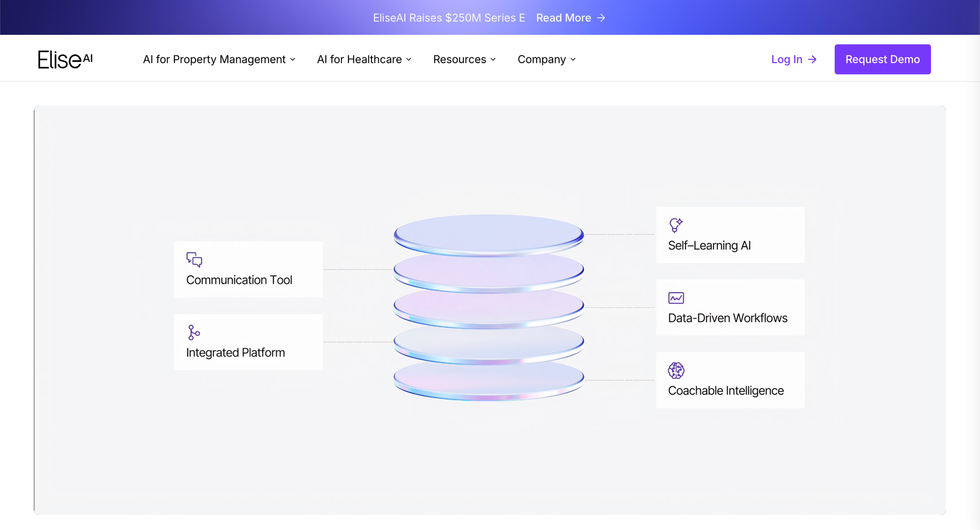Go home via the EliseAI logo
The width and height of the screenshot is (980, 530).
(x=65, y=59)
